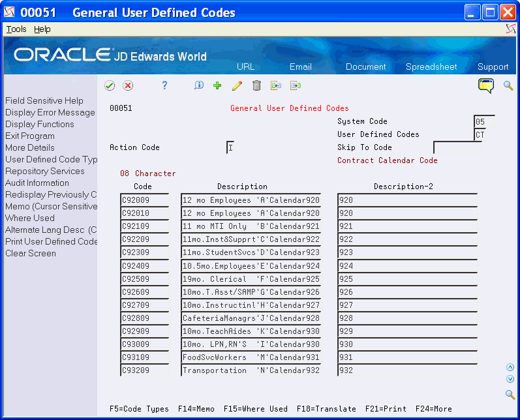Viewport: 520px width, 420px height.
Task: Select Field Sensitive Help in sidebar
Action: pyautogui.click(x=44, y=100)
